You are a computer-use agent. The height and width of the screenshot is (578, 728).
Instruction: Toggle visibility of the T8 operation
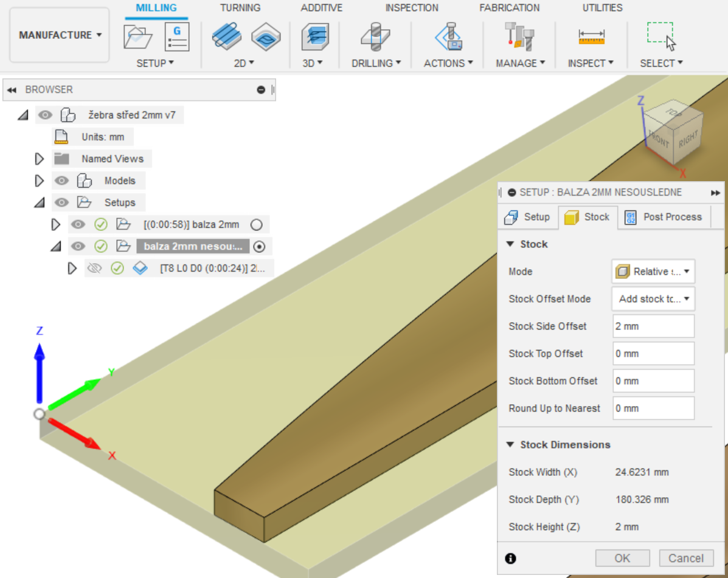click(94, 268)
